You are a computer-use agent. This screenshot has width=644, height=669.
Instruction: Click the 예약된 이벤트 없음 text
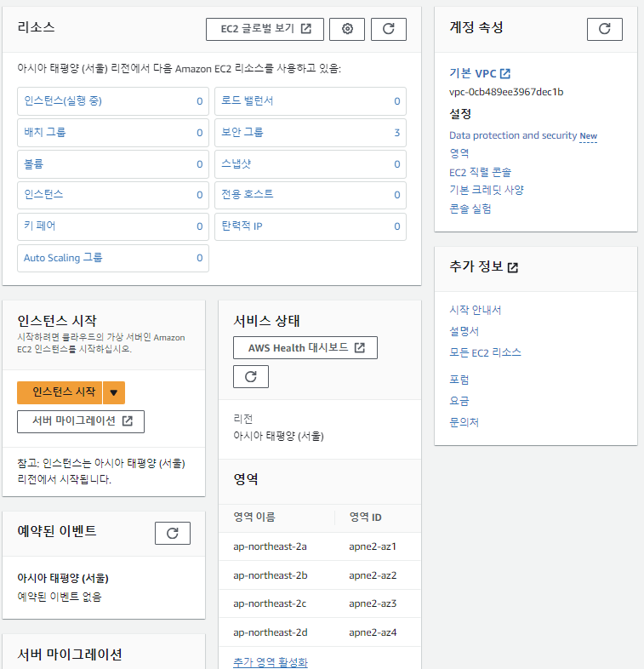(60, 597)
